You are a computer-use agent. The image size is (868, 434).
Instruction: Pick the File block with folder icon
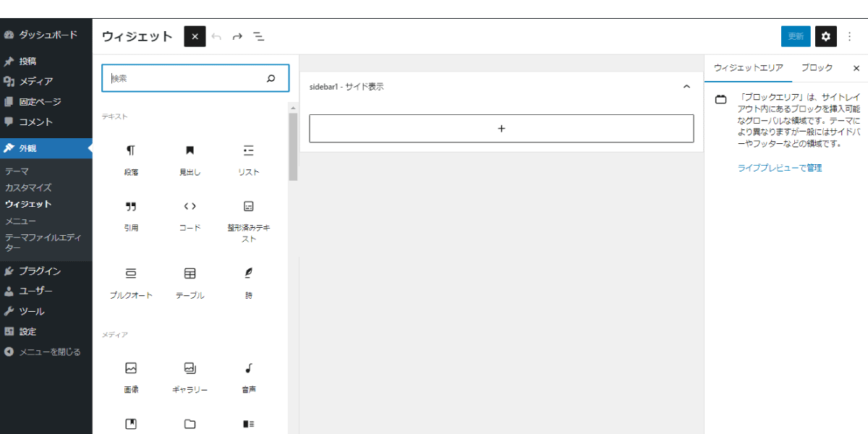[x=190, y=424]
